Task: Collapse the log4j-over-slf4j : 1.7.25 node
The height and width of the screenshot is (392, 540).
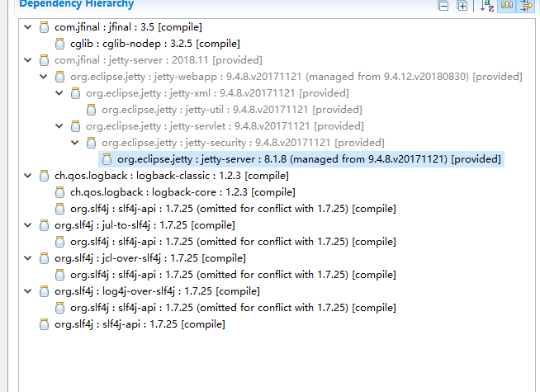Action: pyautogui.click(x=28, y=290)
